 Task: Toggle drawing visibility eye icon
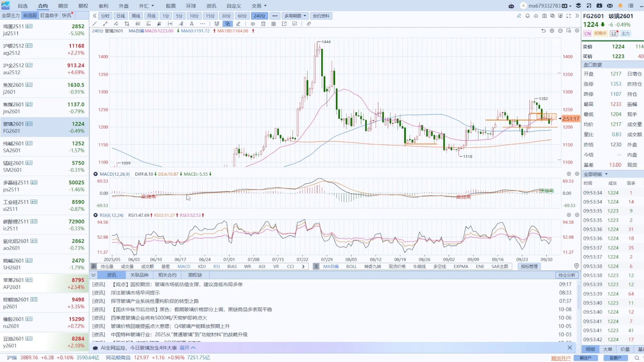click(253, 24)
